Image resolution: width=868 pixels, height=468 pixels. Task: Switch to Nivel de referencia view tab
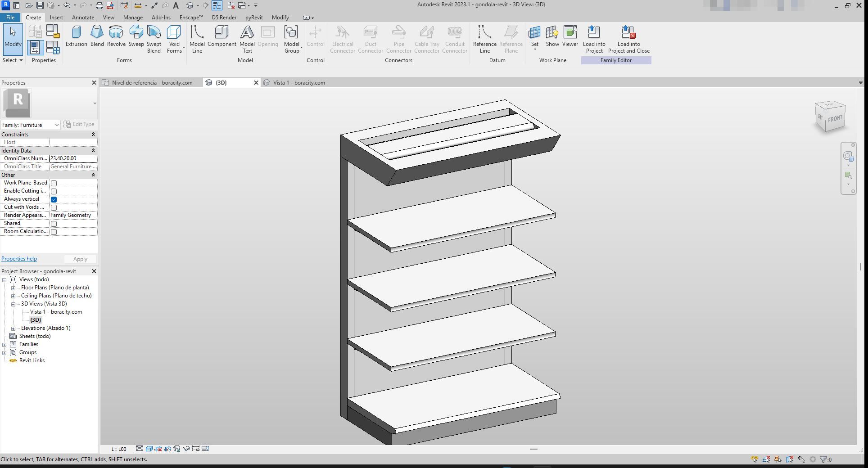click(x=152, y=83)
